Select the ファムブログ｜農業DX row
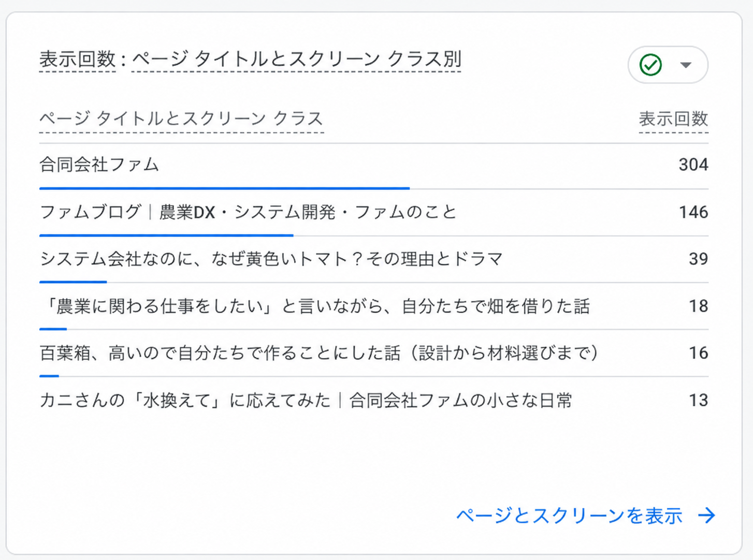 373,213
